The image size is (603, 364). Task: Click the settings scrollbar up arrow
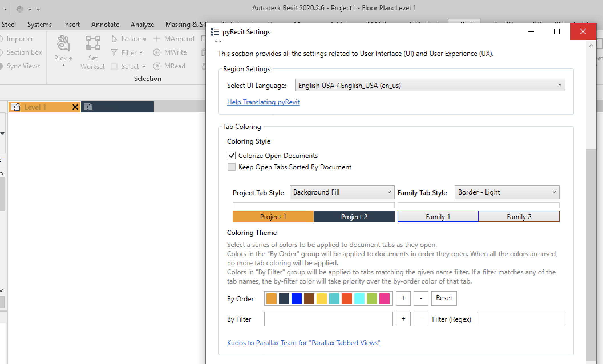point(591,46)
